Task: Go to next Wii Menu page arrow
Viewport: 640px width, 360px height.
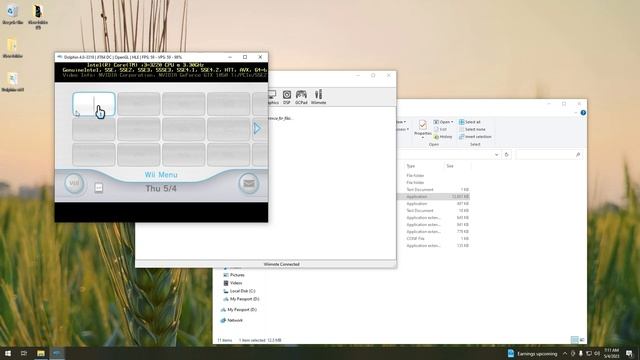Action: [x=257, y=129]
